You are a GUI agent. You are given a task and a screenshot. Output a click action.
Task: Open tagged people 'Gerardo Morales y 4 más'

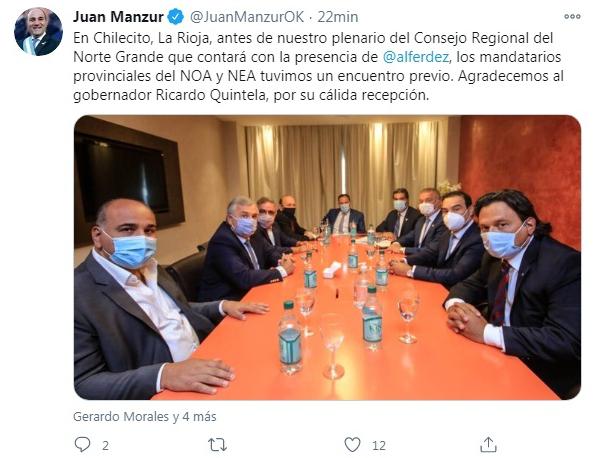pyautogui.click(x=145, y=416)
